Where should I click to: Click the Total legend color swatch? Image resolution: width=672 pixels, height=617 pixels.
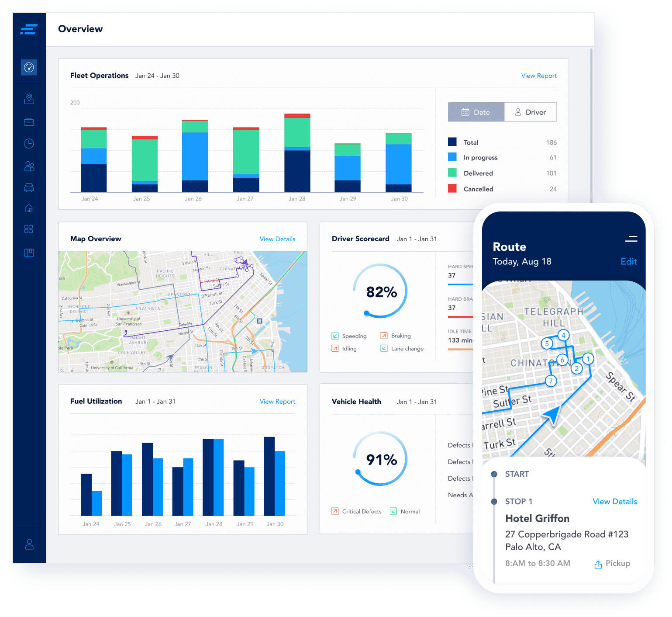452,142
